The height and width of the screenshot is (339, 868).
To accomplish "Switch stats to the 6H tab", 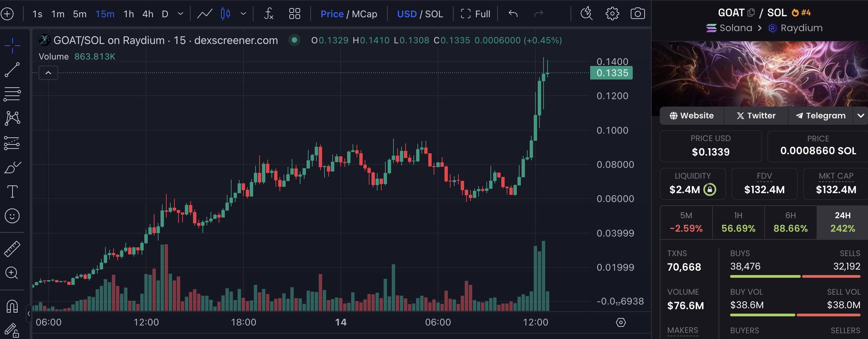I will (x=790, y=222).
